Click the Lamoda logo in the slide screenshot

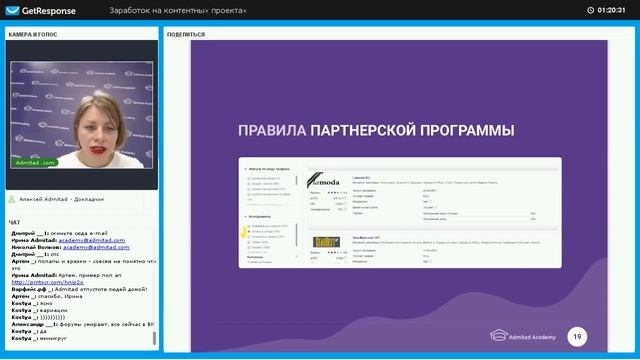(x=323, y=180)
